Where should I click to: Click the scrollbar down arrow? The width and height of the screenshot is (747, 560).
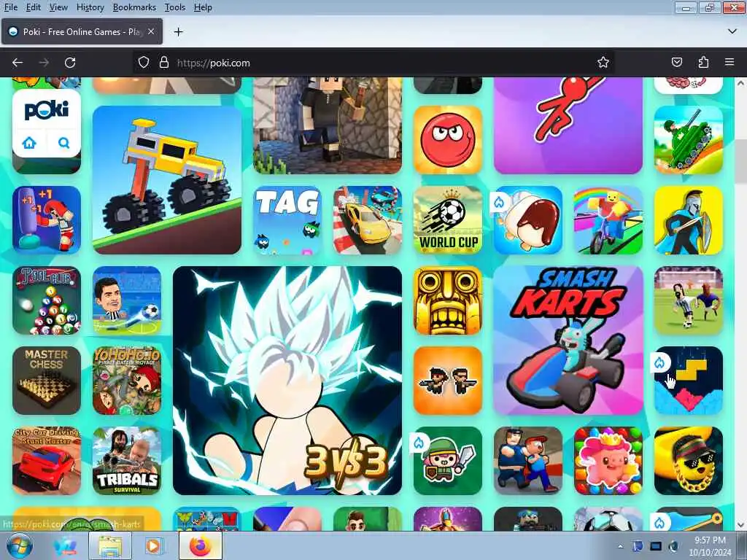740,525
